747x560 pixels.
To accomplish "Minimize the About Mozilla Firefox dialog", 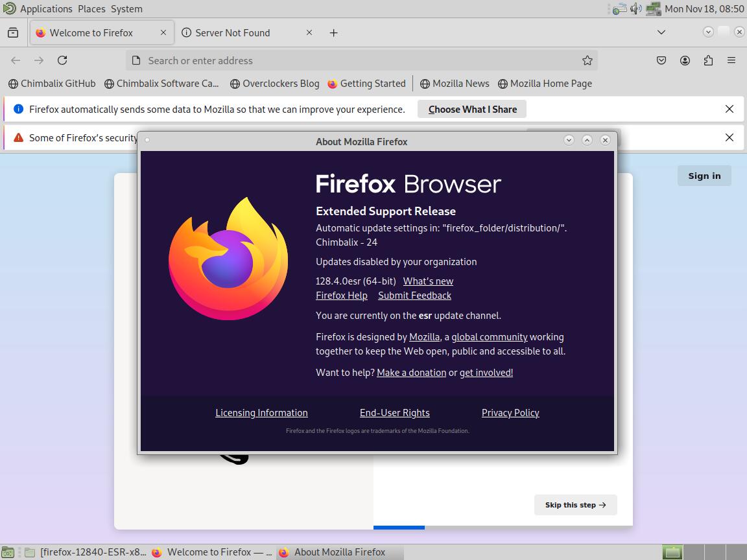I will [569, 140].
